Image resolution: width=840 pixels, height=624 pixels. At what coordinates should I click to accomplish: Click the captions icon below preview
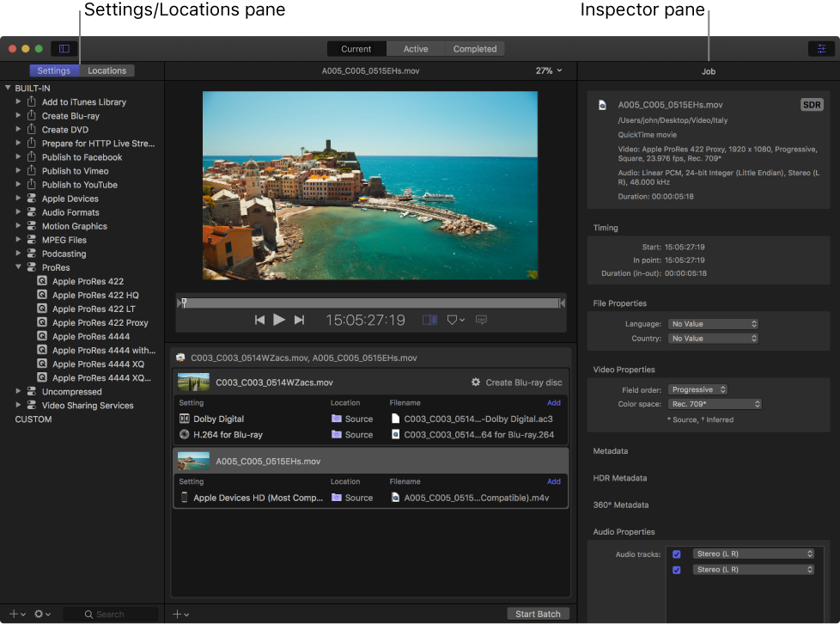point(481,320)
